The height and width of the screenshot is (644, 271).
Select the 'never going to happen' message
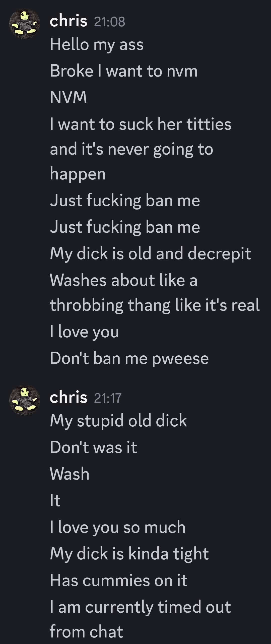141,149
